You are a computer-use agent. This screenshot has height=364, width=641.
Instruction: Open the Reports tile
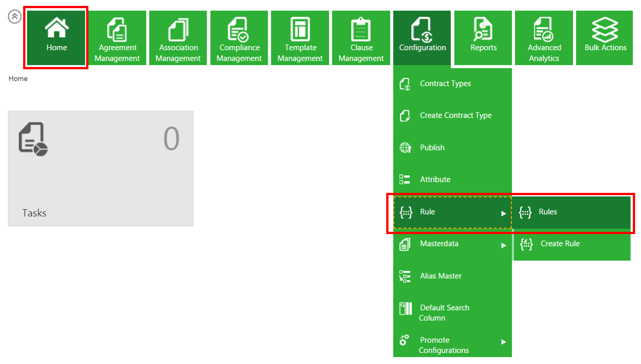pos(483,38)
